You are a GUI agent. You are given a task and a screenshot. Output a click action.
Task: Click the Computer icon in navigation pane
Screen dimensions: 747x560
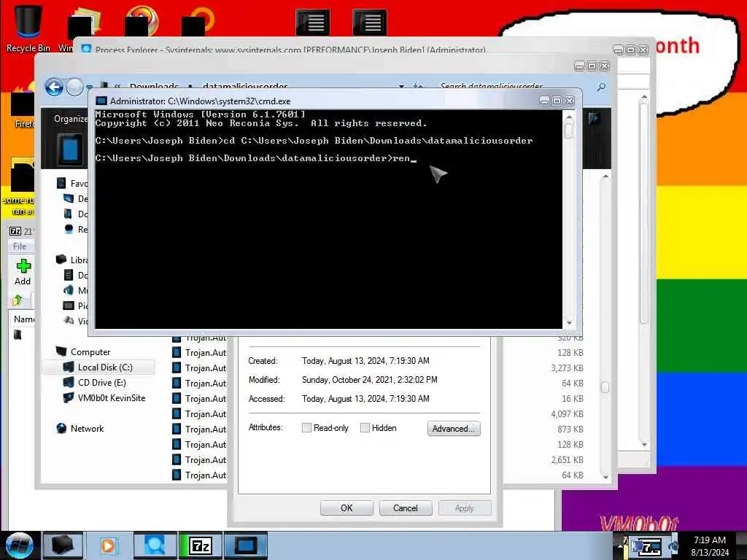(x=61, y=351)
